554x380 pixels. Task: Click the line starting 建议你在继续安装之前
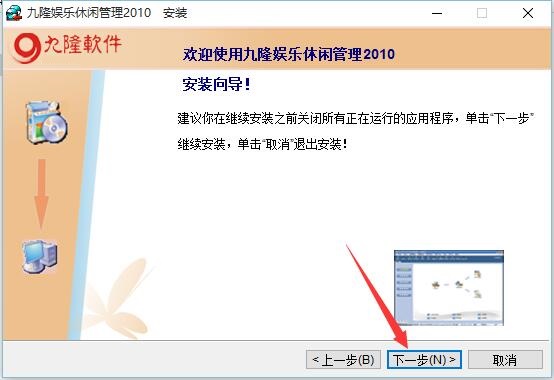[x=355, y=118]
